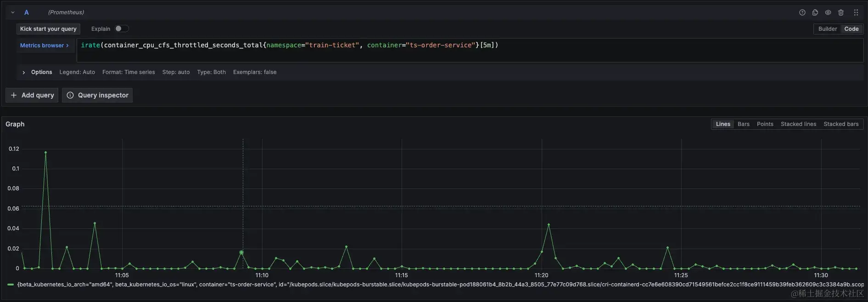Select Stacked lines graph style
This screenshot has height=302, width=868.
(798, 124)
